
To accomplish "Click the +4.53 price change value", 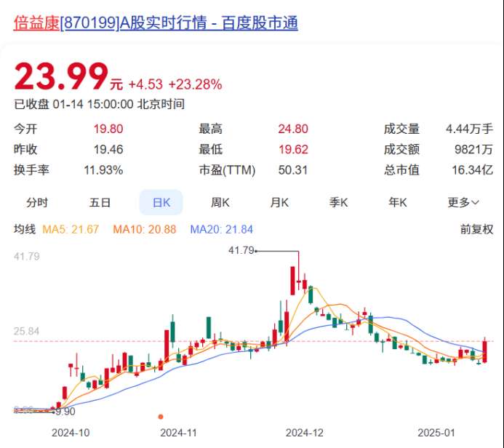I will click(145, 84).
